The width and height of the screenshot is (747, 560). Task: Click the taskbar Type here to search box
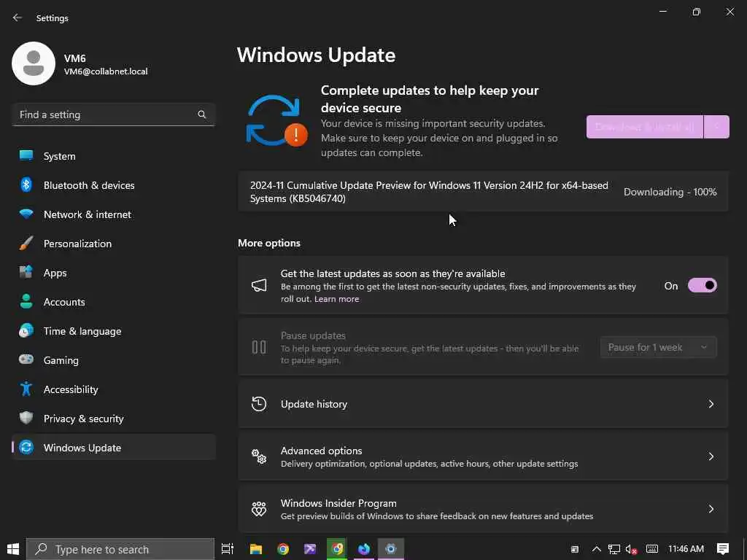(120, 549)
